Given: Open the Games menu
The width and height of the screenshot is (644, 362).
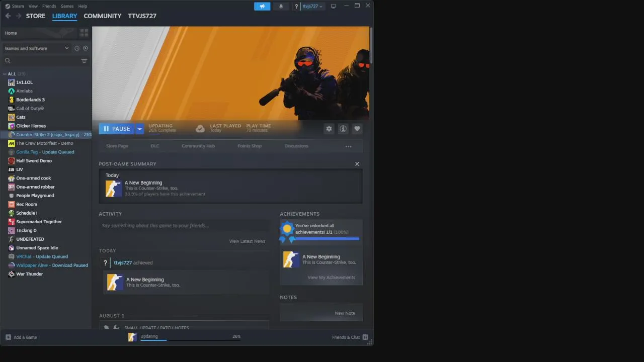Looking at the screenshot, I should tap(67, 6).
